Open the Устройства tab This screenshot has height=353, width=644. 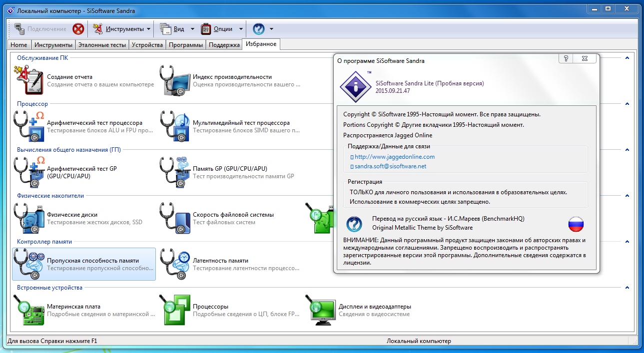click(147, 45)
